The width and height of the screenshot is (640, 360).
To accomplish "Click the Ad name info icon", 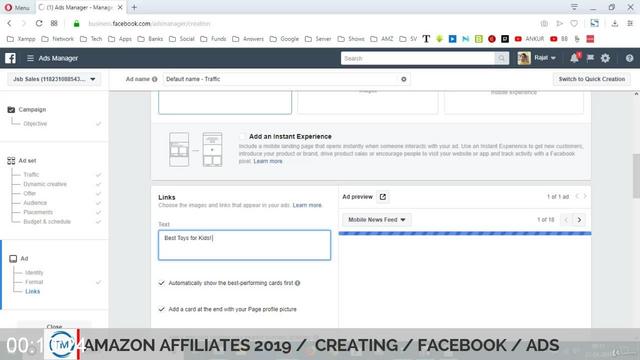I will [155, 79].
